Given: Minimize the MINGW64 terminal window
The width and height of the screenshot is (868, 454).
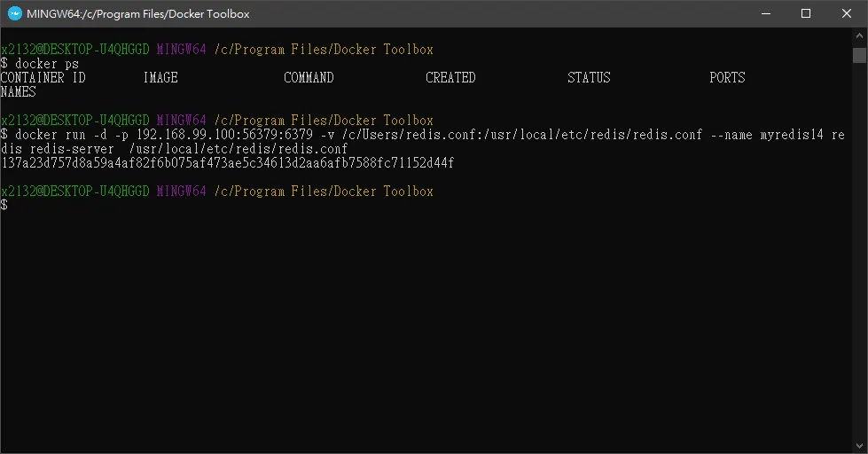Looking at the screenshot, I should [x=766, y=14].
